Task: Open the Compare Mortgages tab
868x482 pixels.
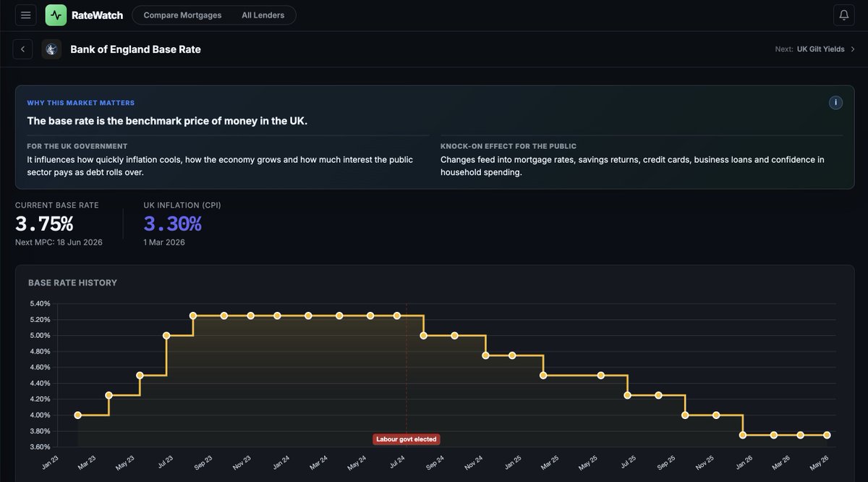Action: (x=182, y=15)
